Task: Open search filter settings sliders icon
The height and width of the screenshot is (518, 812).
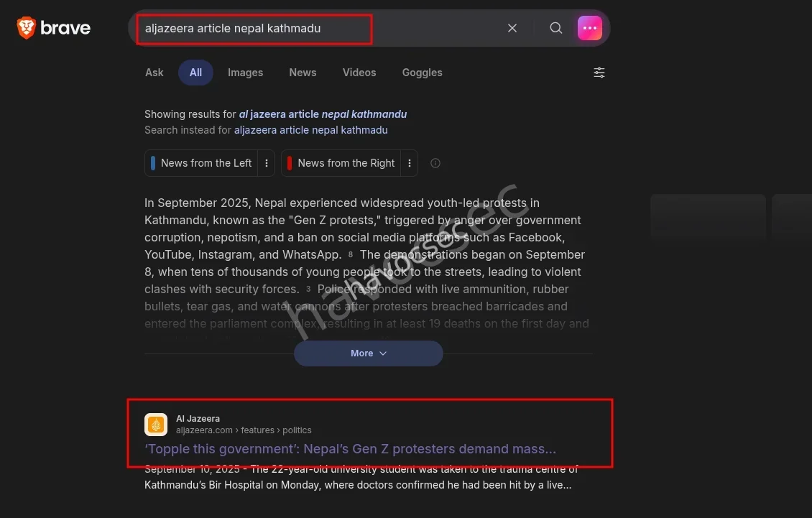Action: 599,73
